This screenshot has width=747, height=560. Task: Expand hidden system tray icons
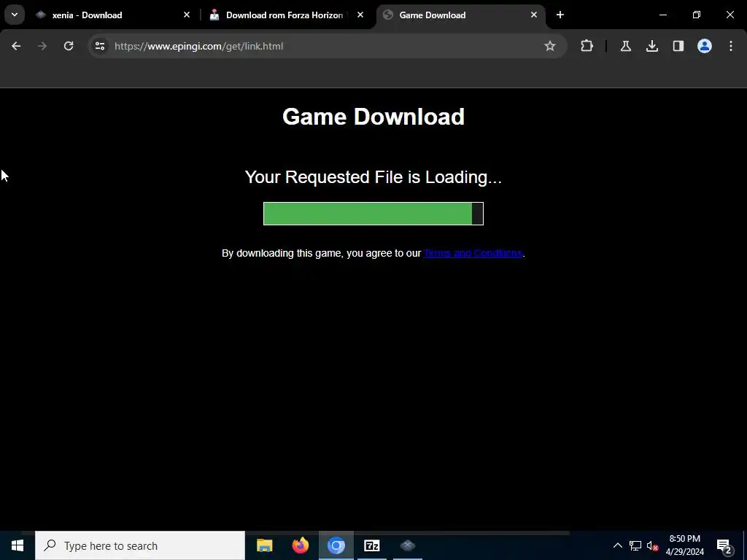pos(617,545)
